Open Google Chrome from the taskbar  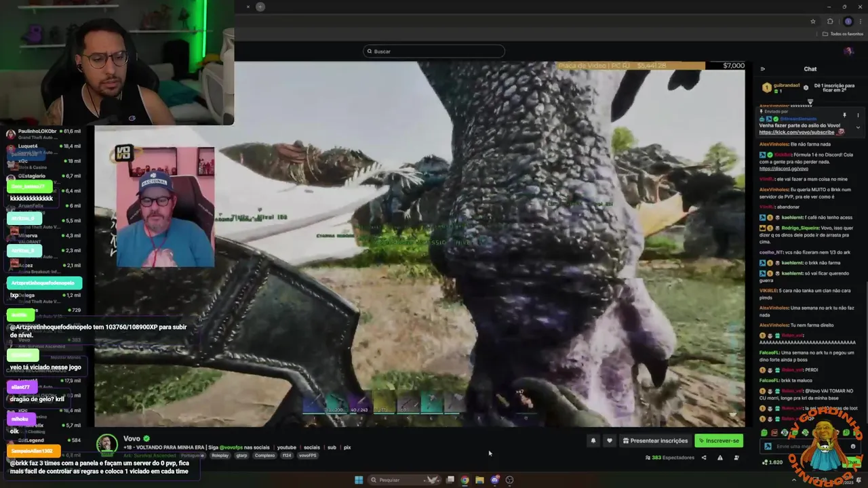coord(465,480)
